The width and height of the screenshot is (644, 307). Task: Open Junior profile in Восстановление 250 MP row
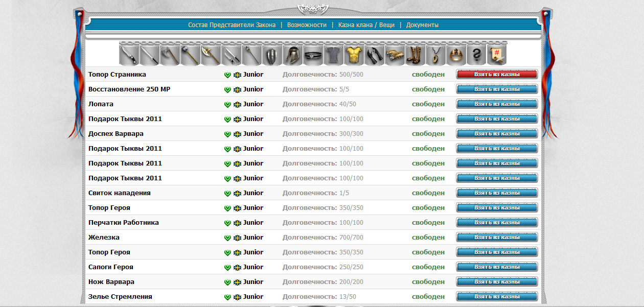(254, 89)
